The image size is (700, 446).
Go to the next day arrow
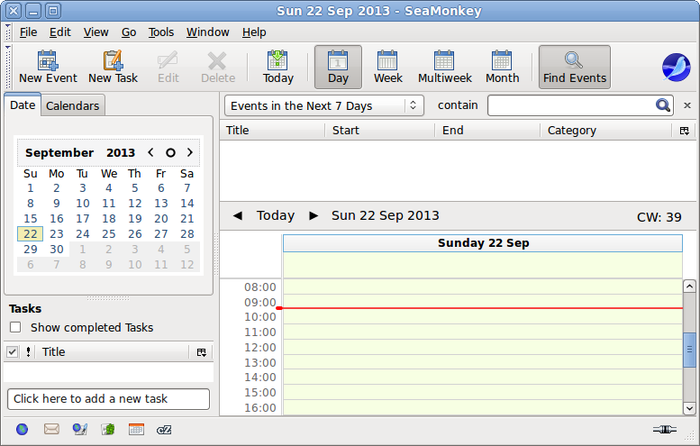pos(314,216)
